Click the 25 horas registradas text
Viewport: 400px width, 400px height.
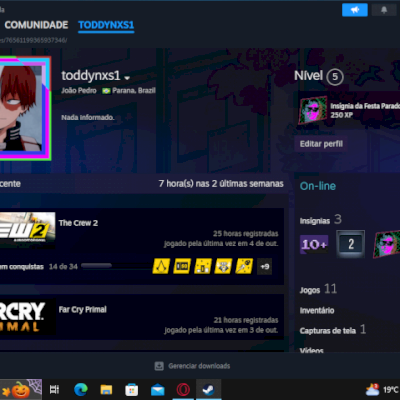tap(246, 234)
